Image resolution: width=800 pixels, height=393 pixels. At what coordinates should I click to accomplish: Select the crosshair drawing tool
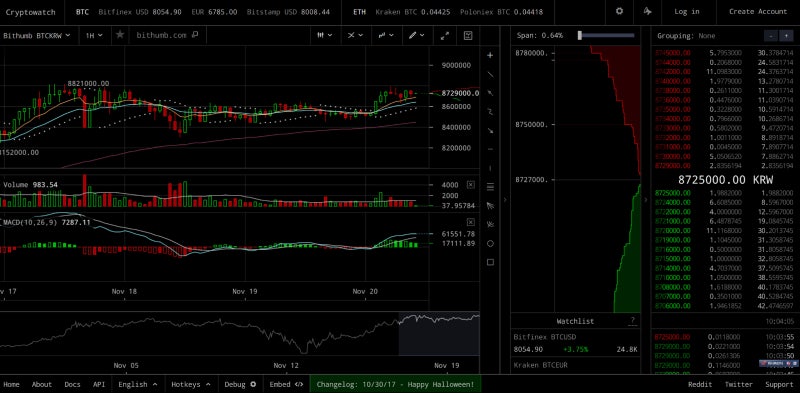490,55
